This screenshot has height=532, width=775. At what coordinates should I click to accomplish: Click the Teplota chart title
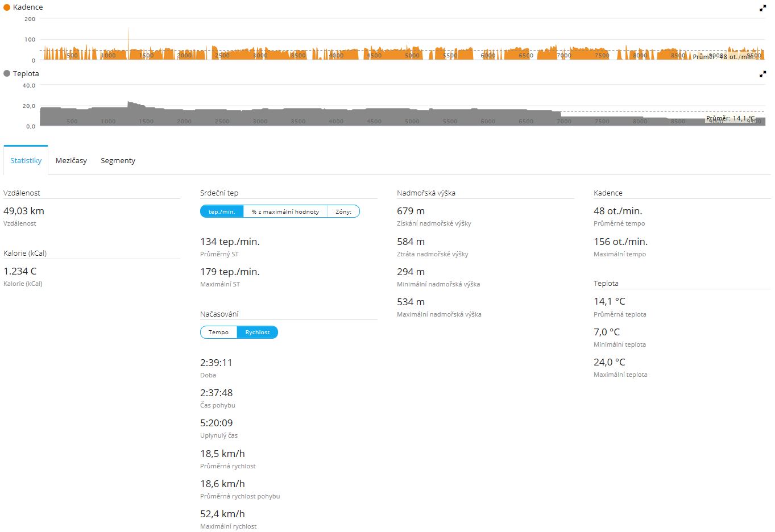26,73
